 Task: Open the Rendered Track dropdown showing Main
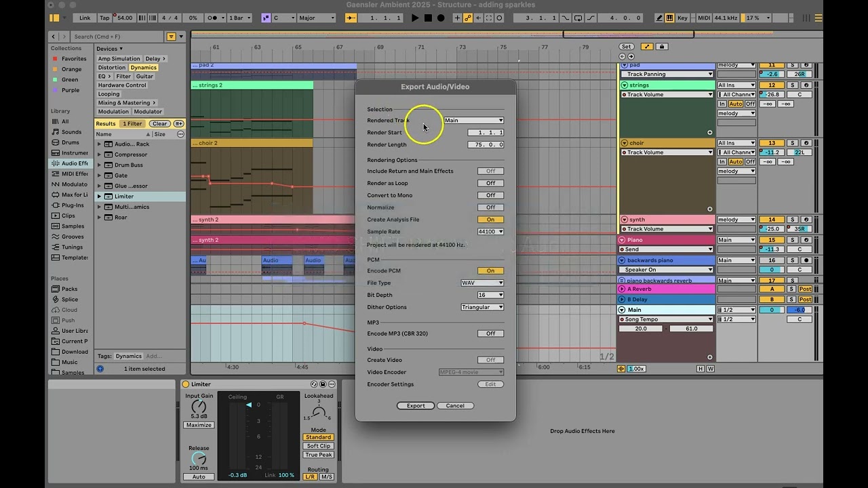tap(473, 121)
